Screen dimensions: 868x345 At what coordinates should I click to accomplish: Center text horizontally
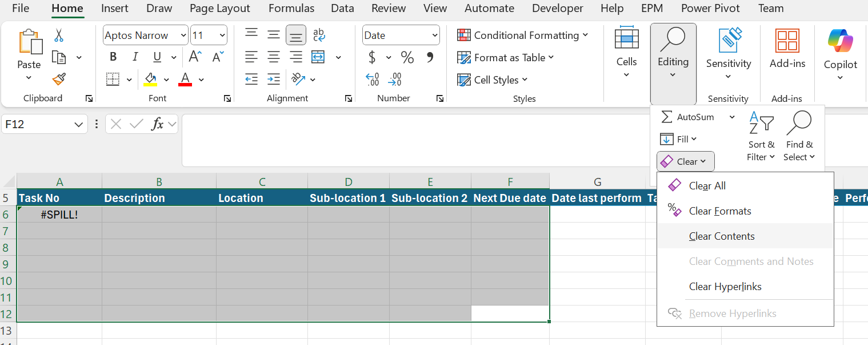pyautogui.click(x=274, y=57)
